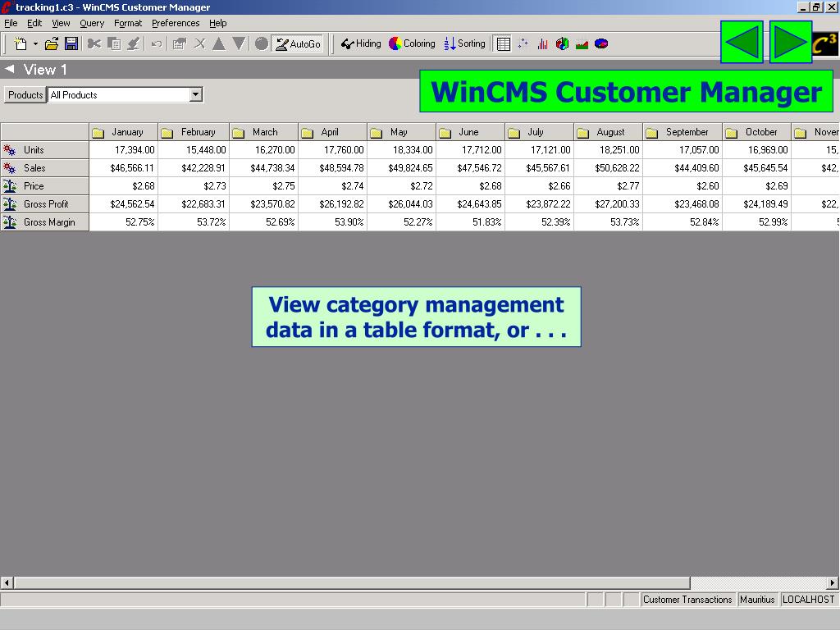Click the August column header

click(609, 132)
